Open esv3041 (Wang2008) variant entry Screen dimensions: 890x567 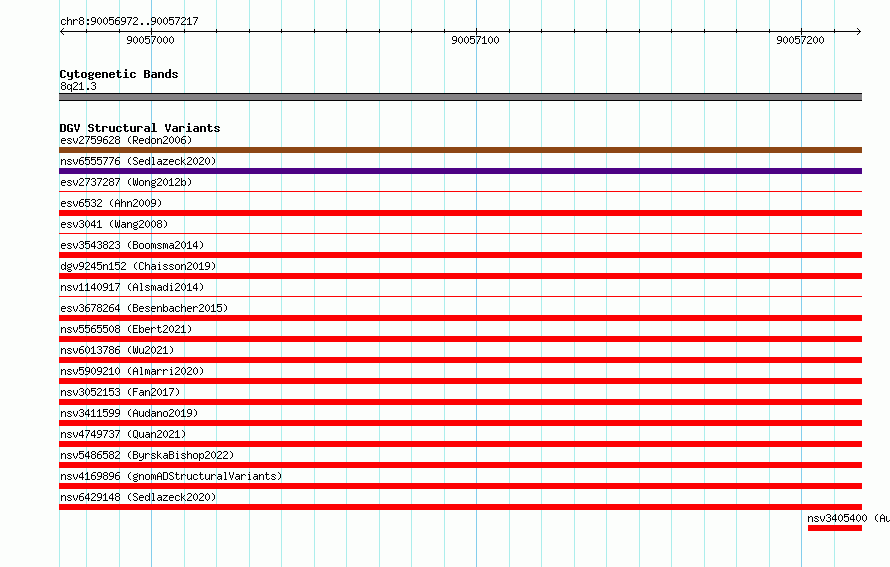[114, 224]
